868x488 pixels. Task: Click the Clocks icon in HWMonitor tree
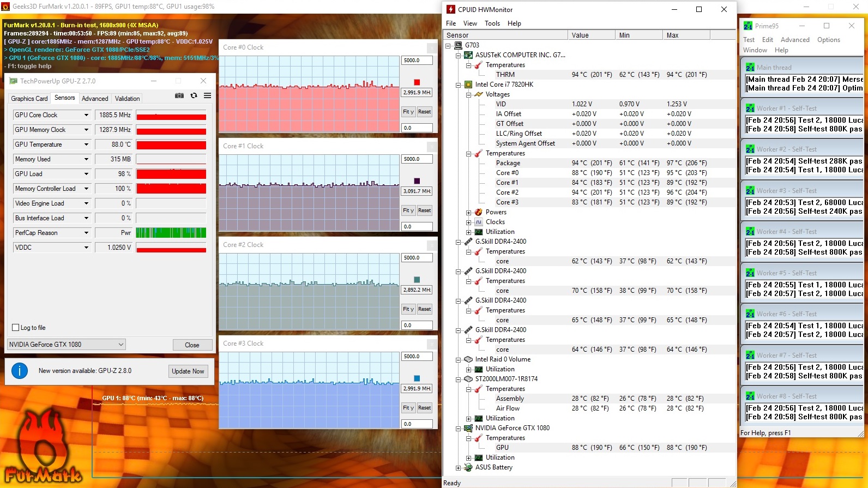tap(479, 222)
